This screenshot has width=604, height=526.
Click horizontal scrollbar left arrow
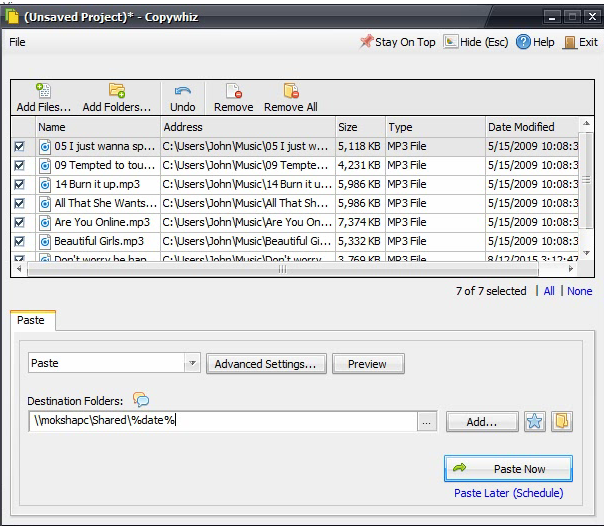[19, 269]
